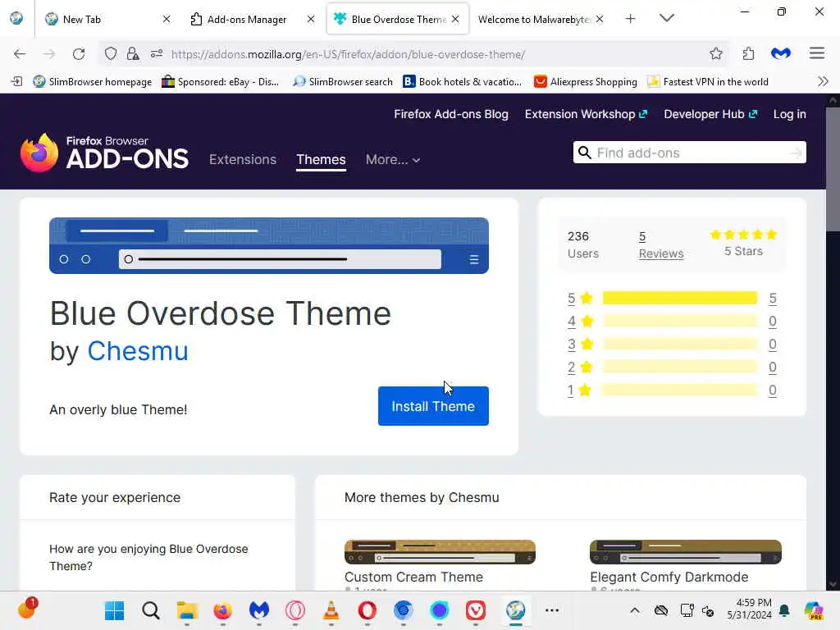Open the tracking protection shield icon

111,53
